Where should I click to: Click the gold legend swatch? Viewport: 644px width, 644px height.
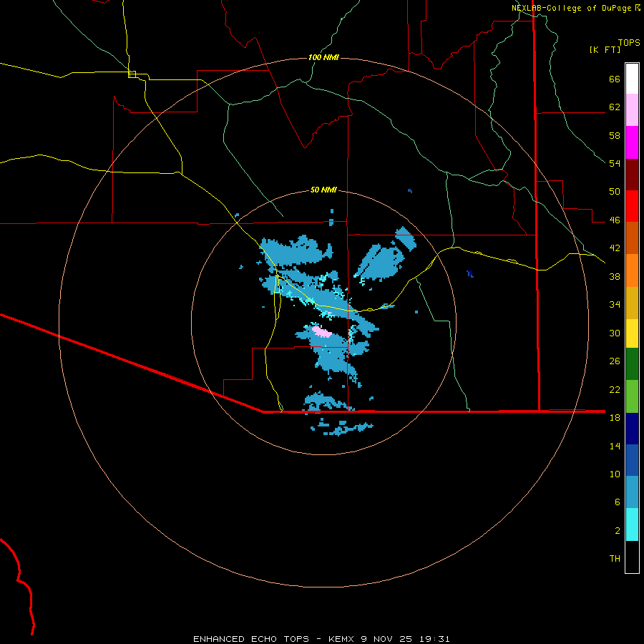(632, 302)
